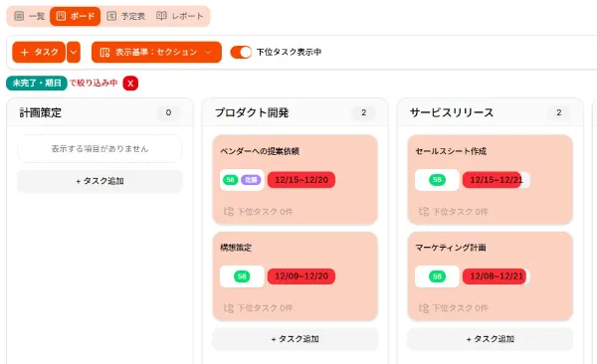Click the list icon beside 一覧
The height and width of the screenshot is (364, 597).
point(19,16)
